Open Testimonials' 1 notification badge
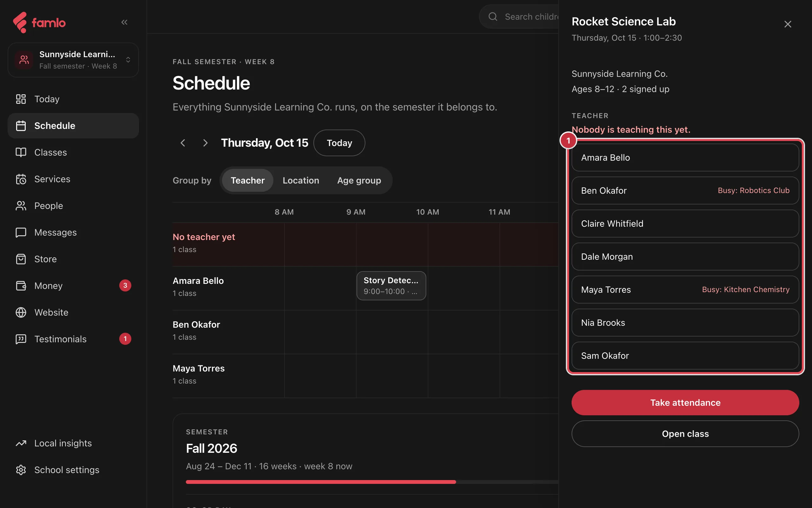 click(125, 339)
